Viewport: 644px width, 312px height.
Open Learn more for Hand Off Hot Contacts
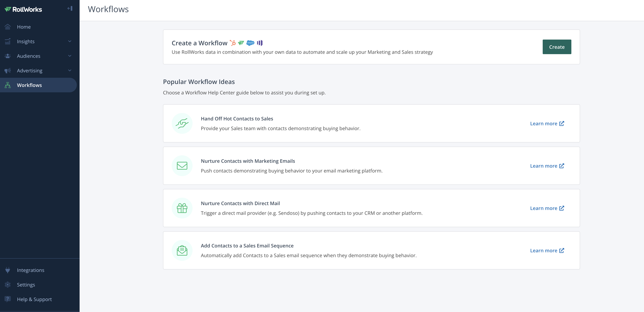tap(547, 124)
